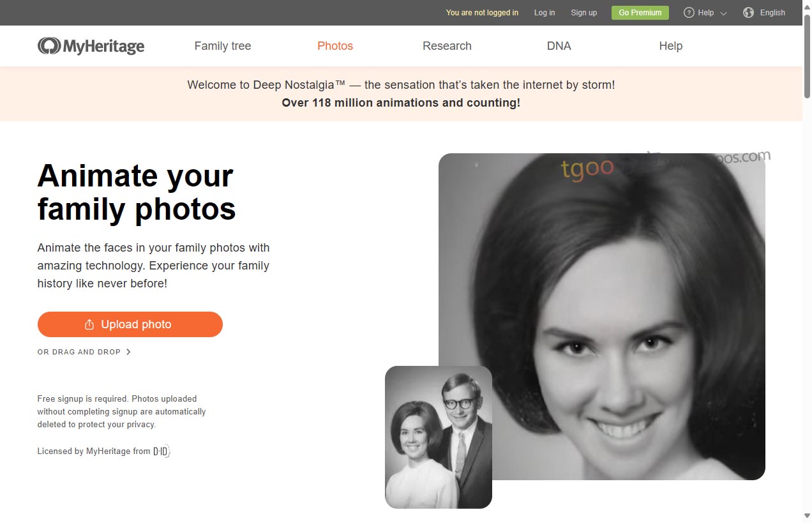This screenshot has height=523, width=812.
Task: Click the page's vertical scrollbar
Action: tap(807, 262)
